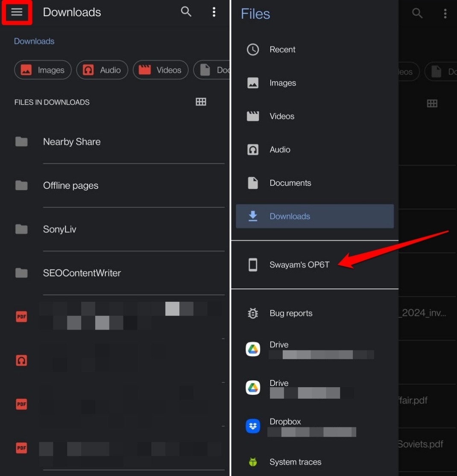
Task: Switch to grid view in Files in Downloads
Action: click(x=201, y=102)
